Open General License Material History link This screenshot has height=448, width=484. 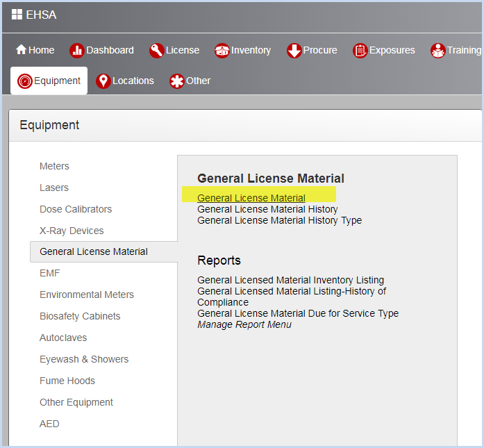click(267, 209)
